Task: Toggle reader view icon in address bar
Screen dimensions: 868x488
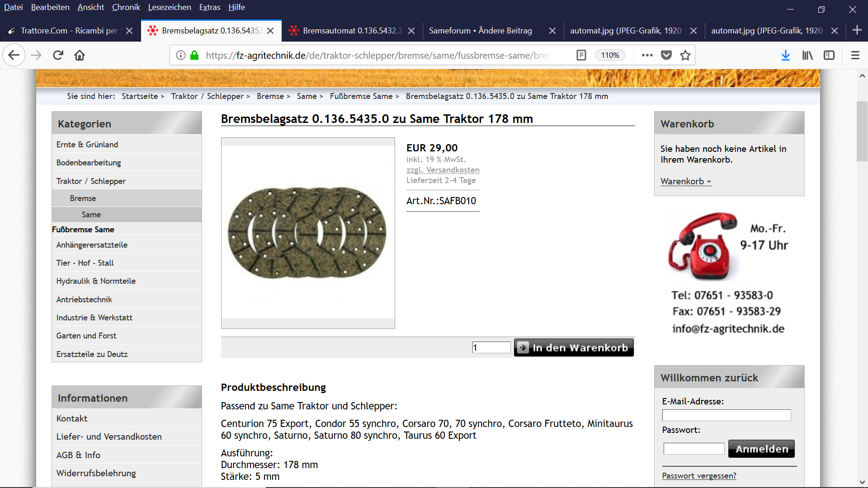Action: pyautogui.click(x=581, y=55)
